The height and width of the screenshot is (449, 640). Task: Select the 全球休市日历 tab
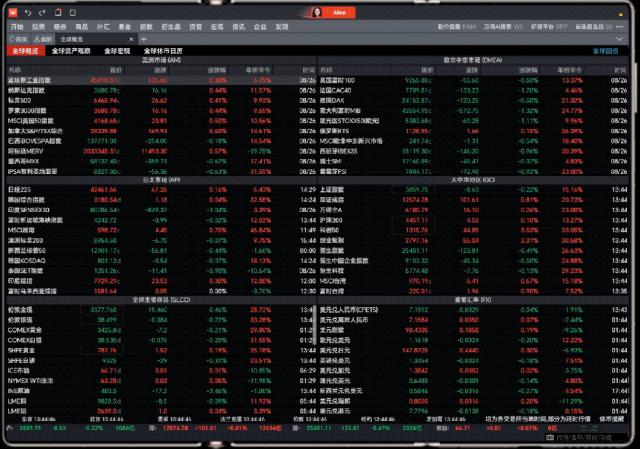163,50
